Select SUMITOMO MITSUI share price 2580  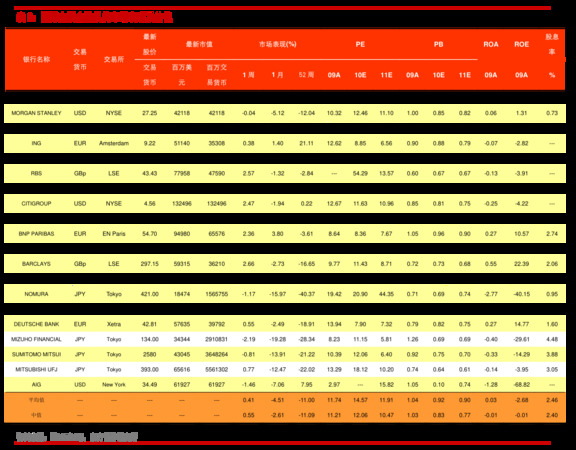[x=150, y=354]
